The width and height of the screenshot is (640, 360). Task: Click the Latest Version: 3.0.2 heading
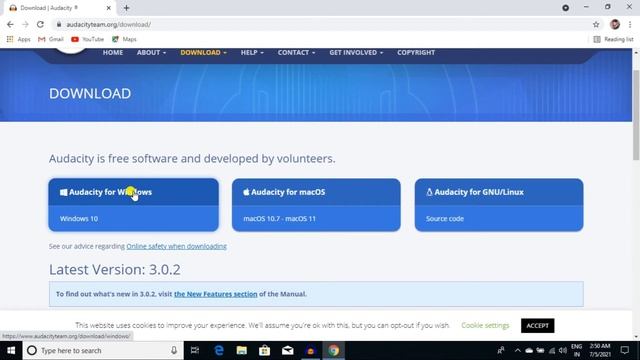[115, 269]
